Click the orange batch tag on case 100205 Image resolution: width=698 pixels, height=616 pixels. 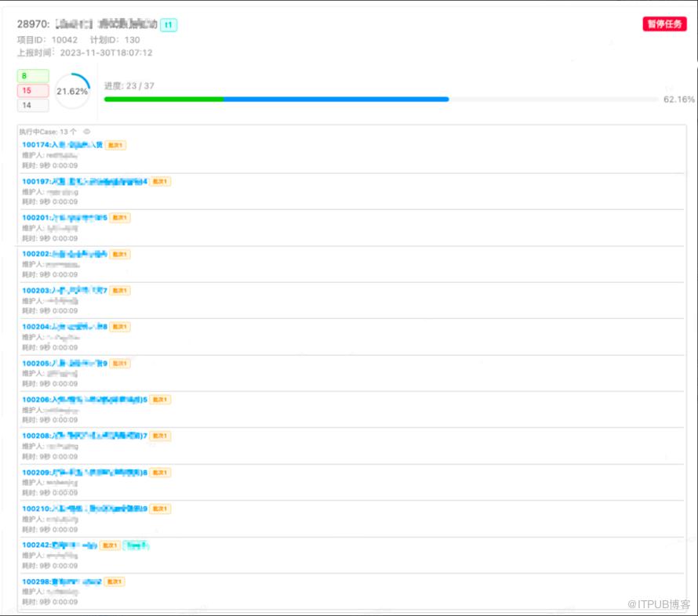[x=120, y=364]
